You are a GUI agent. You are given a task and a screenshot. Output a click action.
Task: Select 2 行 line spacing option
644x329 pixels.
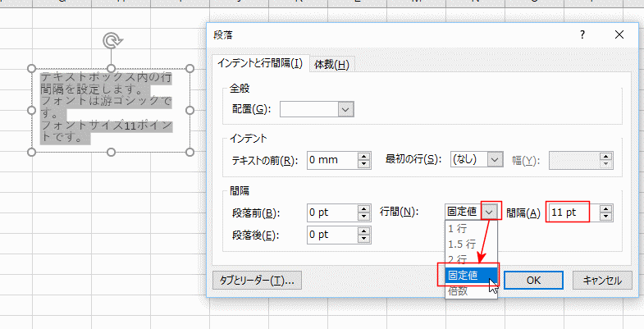(471, 259)
